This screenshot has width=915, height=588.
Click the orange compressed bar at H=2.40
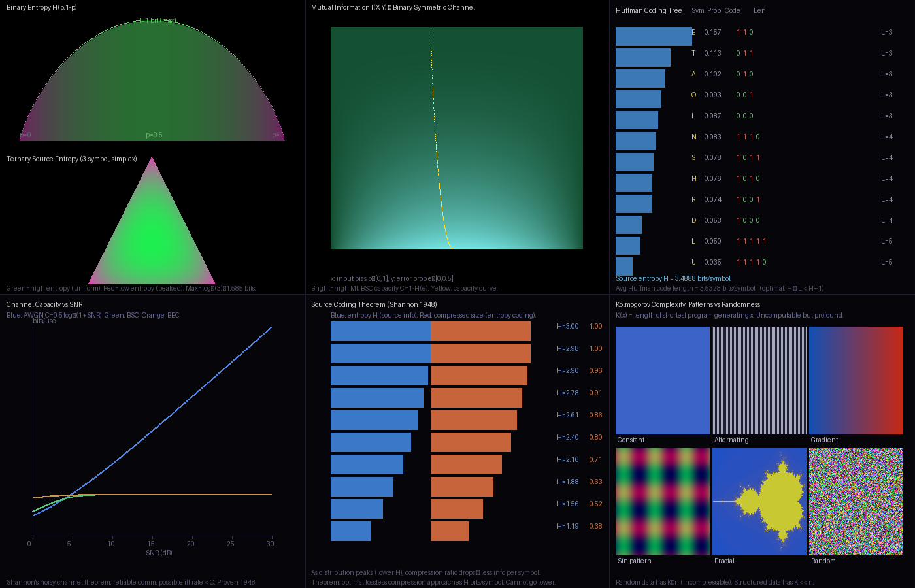click(x=471, y=442)
